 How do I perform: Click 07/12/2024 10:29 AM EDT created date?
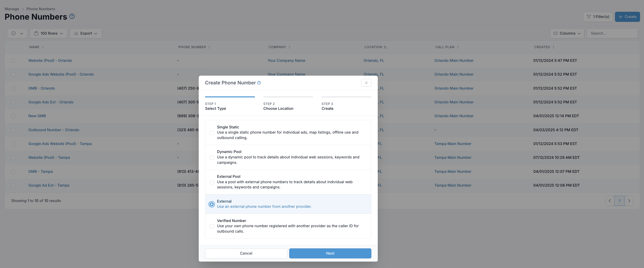pyautogui.click(x=556, y=157)
